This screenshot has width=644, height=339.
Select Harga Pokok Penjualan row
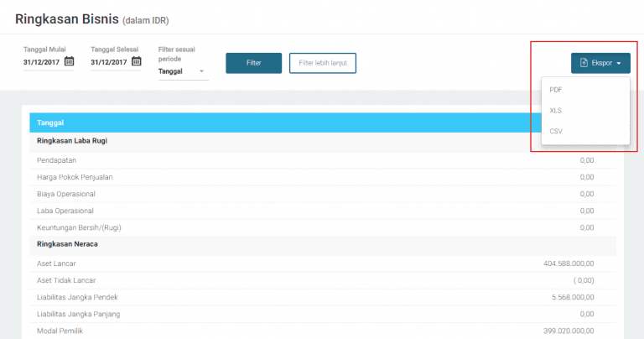(x=75, y=177)
